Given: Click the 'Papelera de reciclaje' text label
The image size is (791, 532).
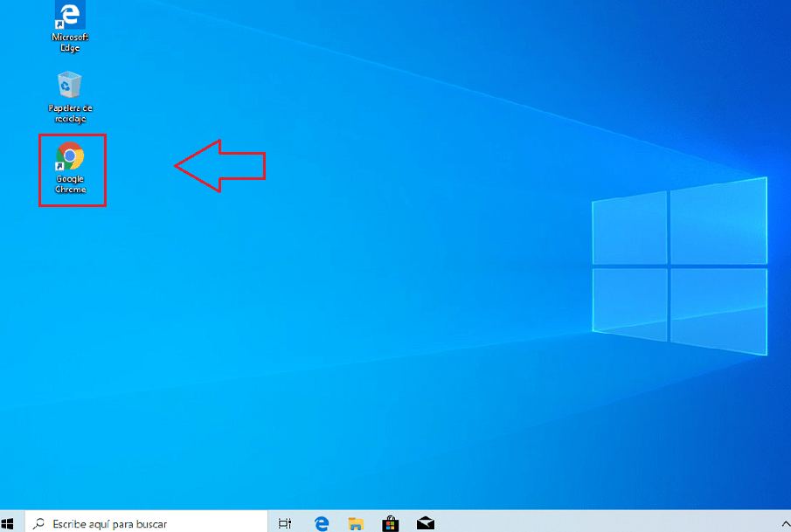Looking at the screenshot, I should [70, 114].
